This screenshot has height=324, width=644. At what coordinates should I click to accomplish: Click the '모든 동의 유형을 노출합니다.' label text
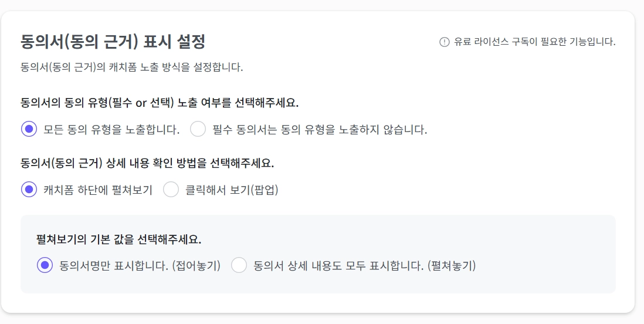click(x=111, y=129)
